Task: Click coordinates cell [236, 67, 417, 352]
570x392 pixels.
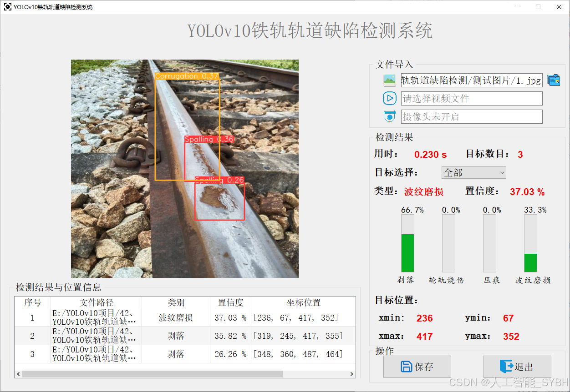Action: click(303, 317)
